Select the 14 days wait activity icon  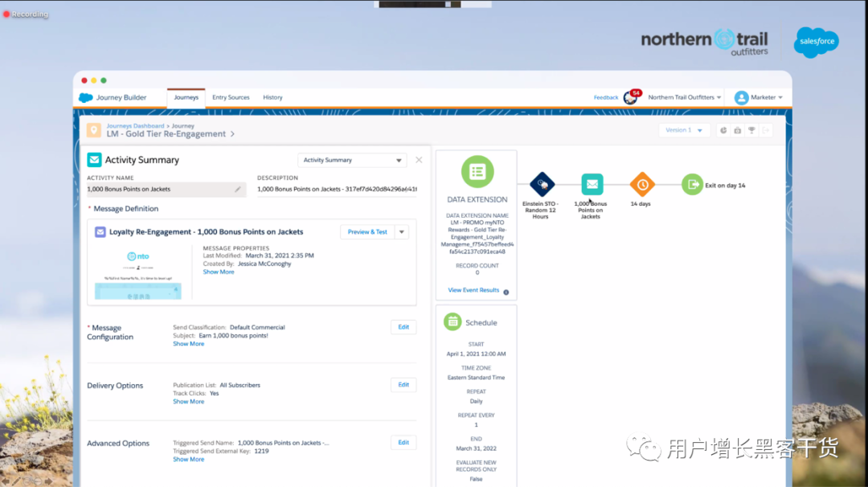(642, 184)
